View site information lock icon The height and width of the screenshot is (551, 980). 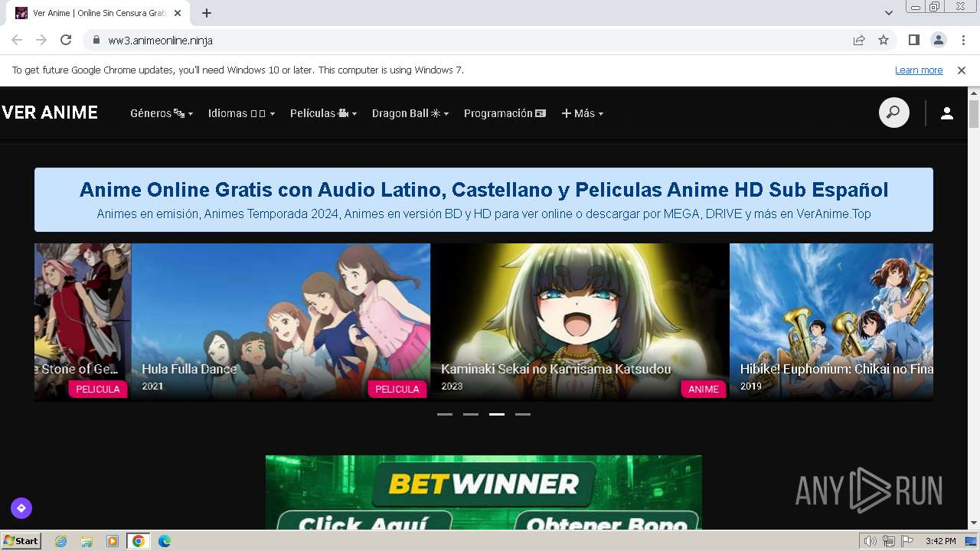[96, 40]
